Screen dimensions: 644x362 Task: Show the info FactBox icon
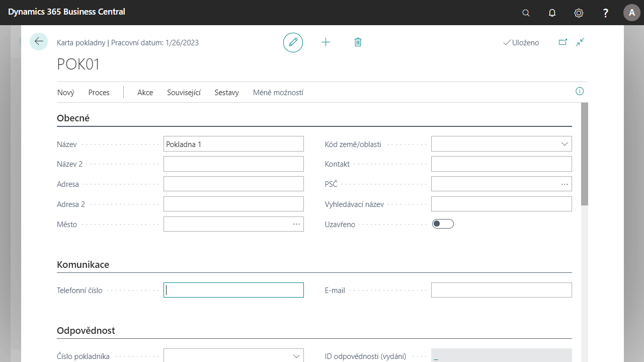tap(580, 91)
